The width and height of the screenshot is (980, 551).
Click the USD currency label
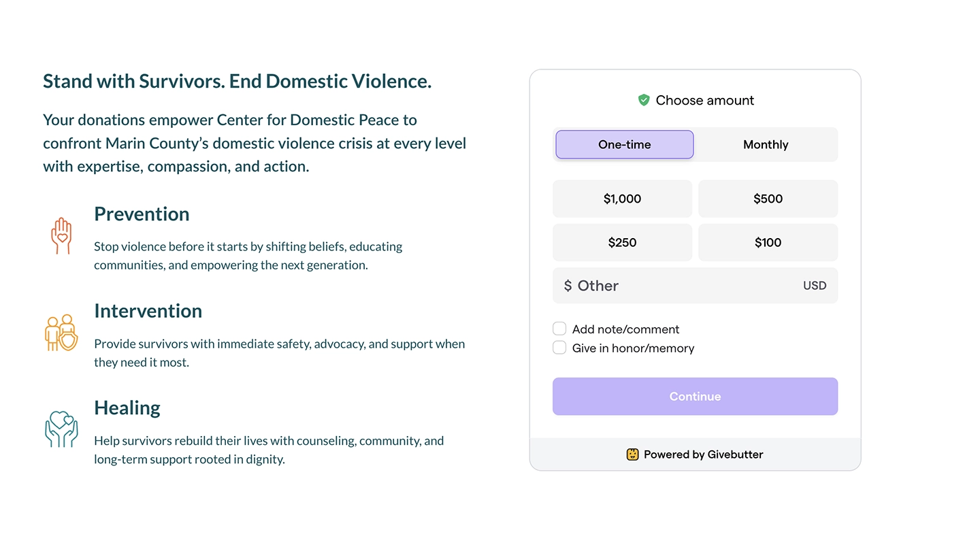pos(815,286)
